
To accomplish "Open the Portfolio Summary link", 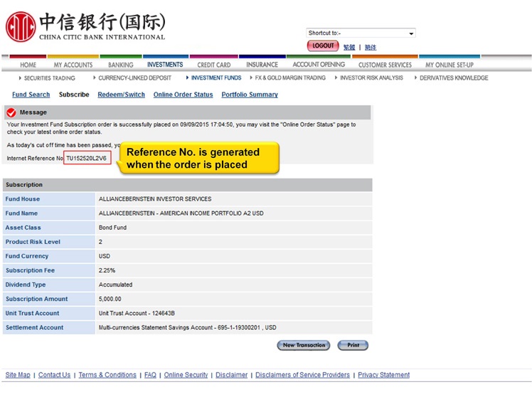I will click(x=250, y=95).
